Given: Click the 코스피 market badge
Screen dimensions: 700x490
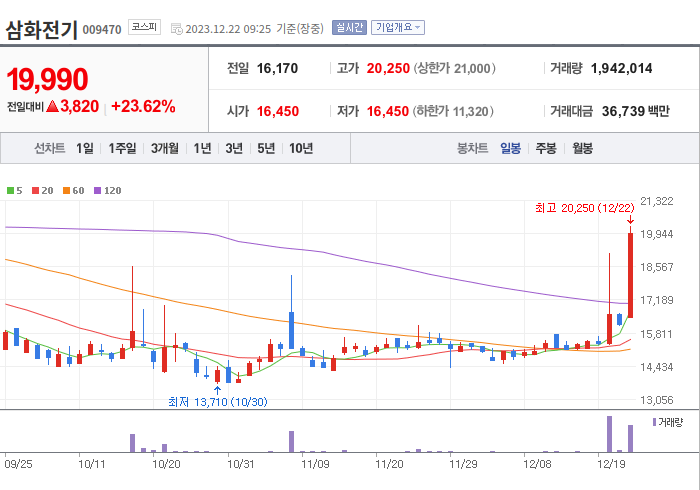Looking at the screenshot, I should coord(144,27).
